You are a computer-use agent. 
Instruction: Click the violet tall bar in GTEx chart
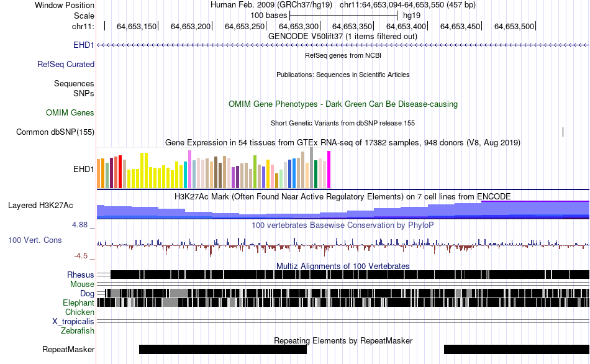pos(189,169)
